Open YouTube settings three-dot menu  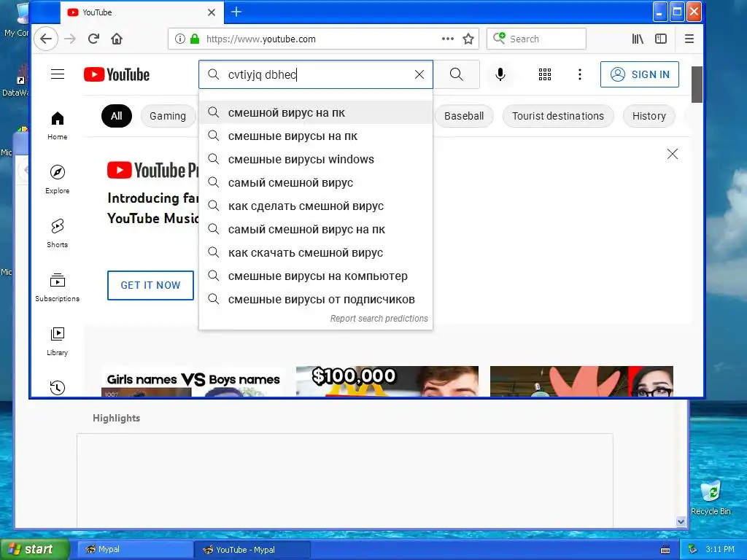coord(580,74)
